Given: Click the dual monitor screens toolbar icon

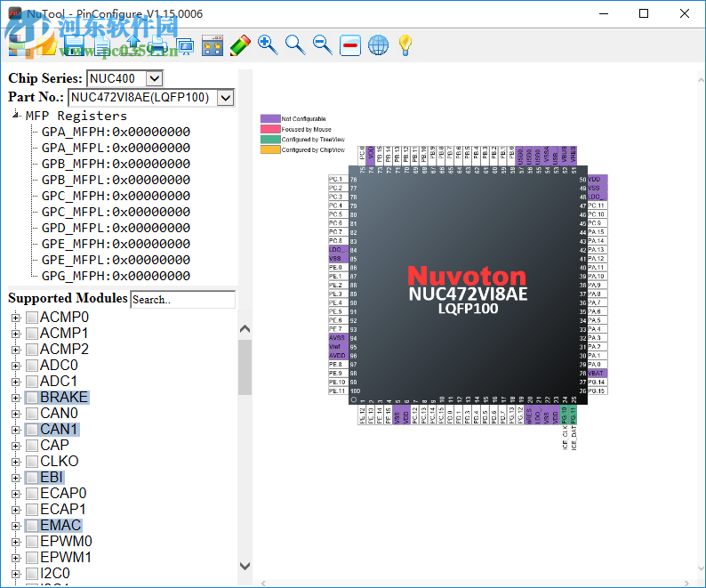Looking at the screenshot, I should pyautogui.click(x=185, y=45).
